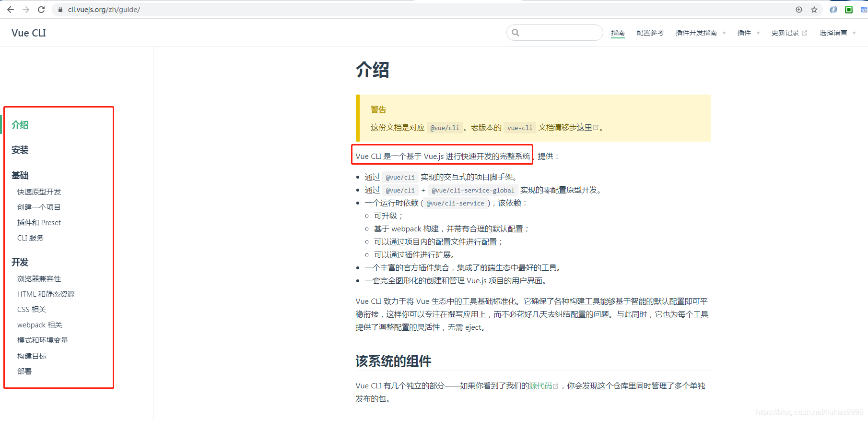Click the 警告 warning box title

click(x=378, y=109)
